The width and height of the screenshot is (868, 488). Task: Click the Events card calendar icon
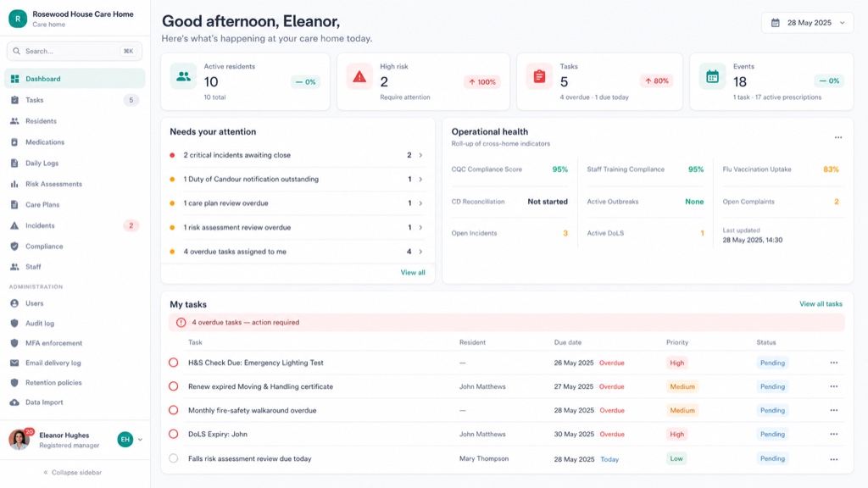712,76
